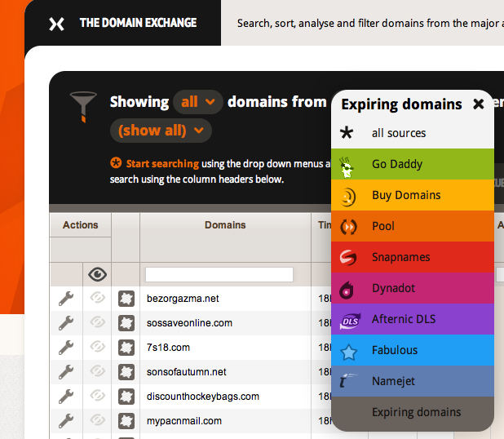Click source badge icon for mypacnmail.com
Screen dimensions: 504x439
pos(126,421)
